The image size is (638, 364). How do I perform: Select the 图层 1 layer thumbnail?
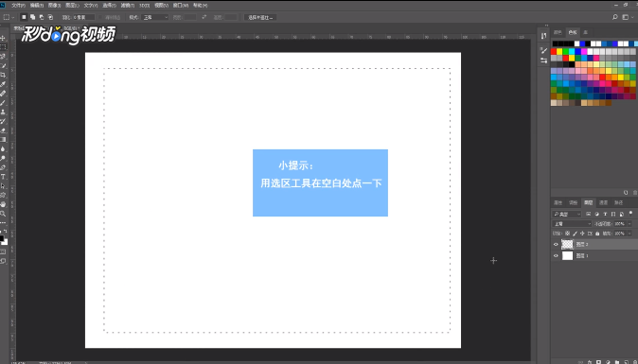click(x=567, y=255)
